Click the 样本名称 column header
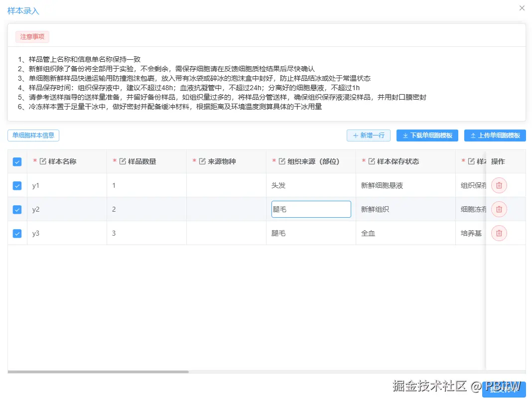Viewport: 532px width, 404px height. 67,161
